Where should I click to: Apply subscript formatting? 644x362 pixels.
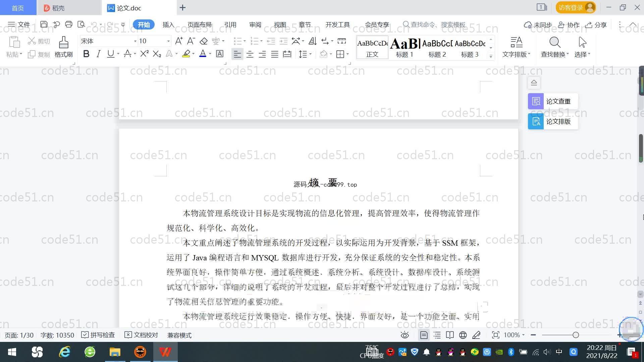tap(157, 54)
